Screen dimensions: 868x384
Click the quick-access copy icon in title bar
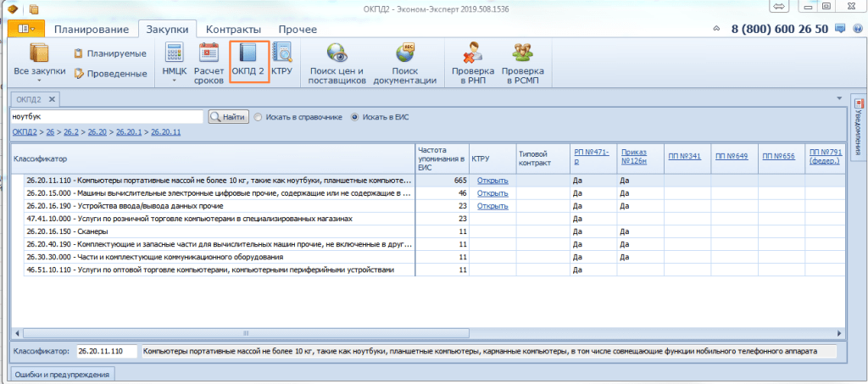coord(34,8)
